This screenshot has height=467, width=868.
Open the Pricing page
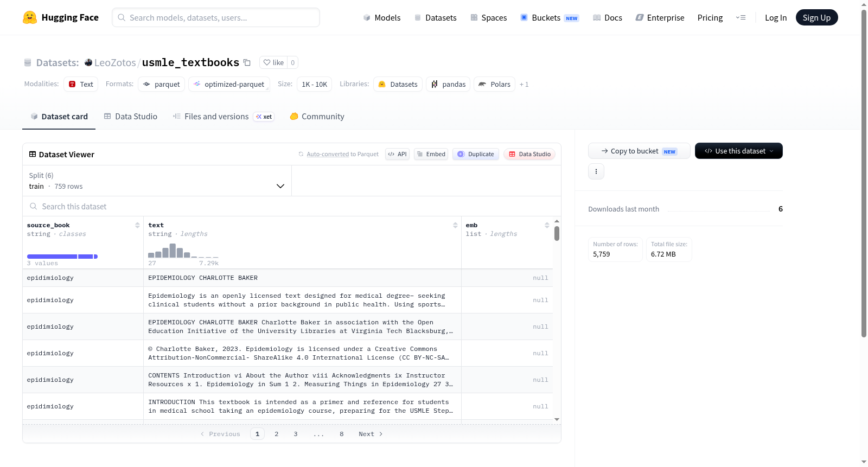[710, 17]
